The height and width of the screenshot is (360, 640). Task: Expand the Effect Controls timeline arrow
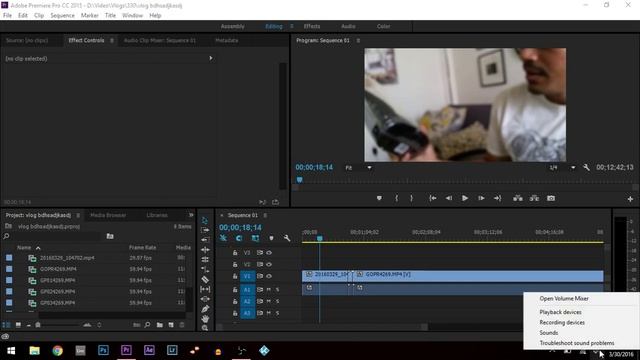(211, 58)
